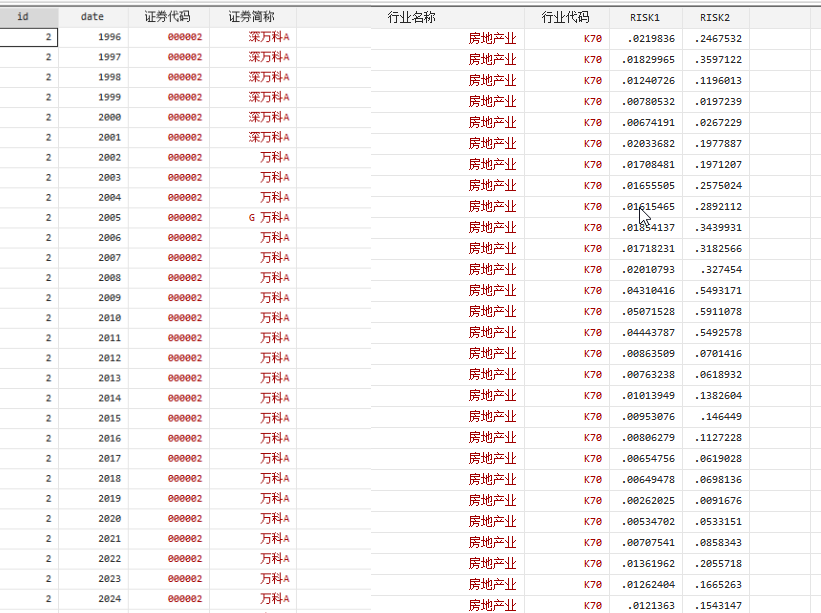Click the date cell showing 2015
821x613 pixels.
pos(110,418)
